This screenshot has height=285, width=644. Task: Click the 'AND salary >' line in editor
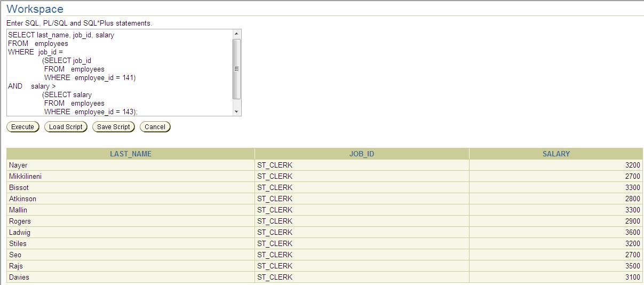click(32, 86)
